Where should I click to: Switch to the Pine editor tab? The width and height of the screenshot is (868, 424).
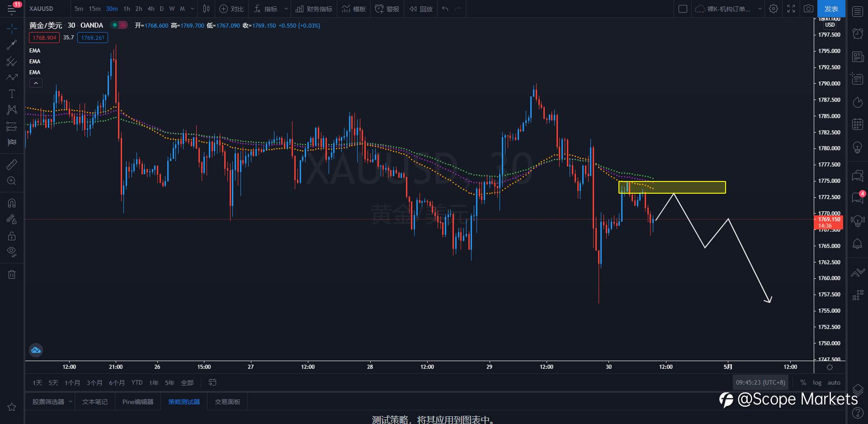click(x=138, y=402)
